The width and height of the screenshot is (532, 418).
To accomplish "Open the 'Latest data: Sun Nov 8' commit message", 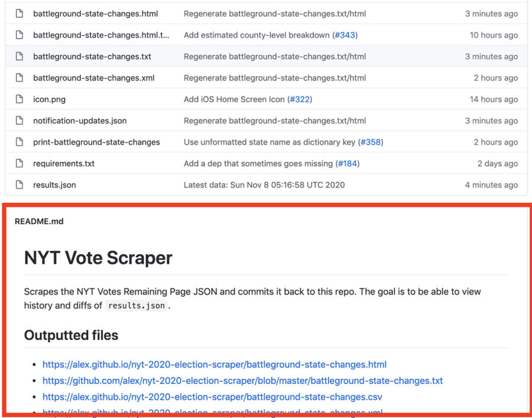I will pyautogui.click(x=264, y=185).
